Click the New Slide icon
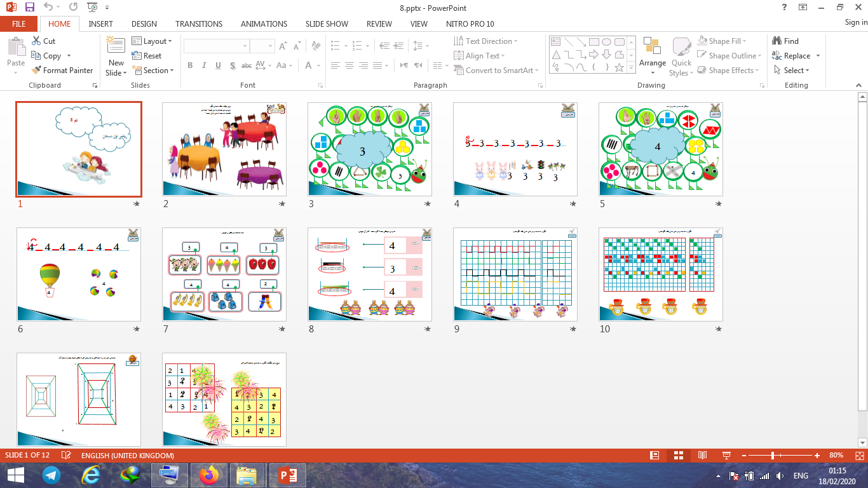868x488 pixels. (x=116, y=46)
